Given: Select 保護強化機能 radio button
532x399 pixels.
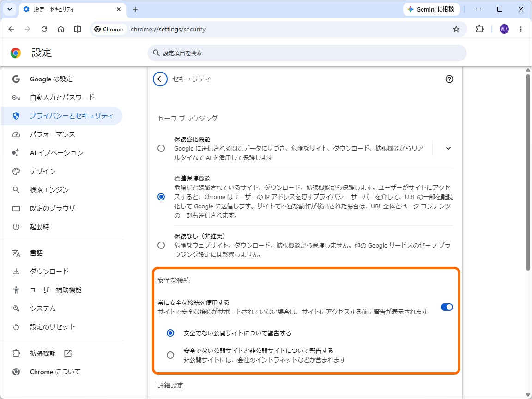Looking at the screenshot, I should click(161, 148).
